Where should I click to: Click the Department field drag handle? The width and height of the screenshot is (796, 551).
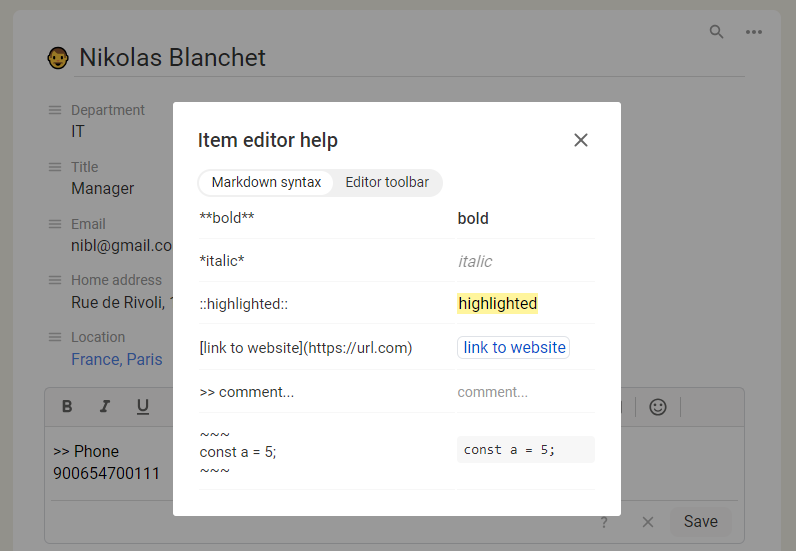tap(55, 110)
